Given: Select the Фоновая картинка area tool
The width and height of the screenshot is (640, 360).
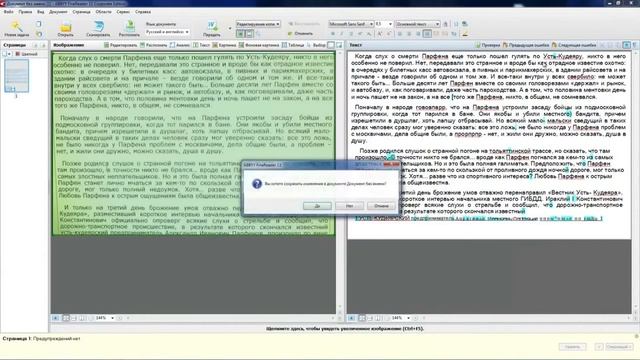Looking at the screenshot, I should [x=260, y=45].
